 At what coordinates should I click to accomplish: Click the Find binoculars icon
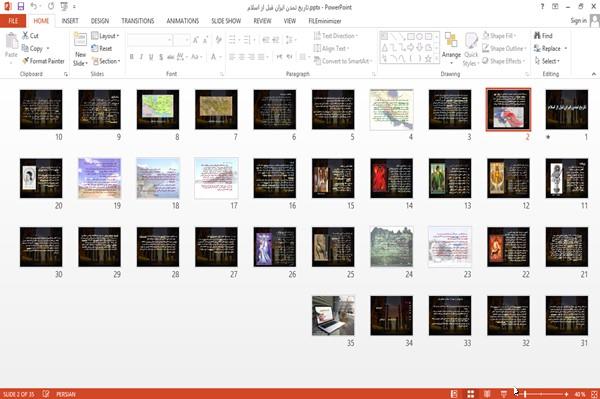tap(538, 36)
